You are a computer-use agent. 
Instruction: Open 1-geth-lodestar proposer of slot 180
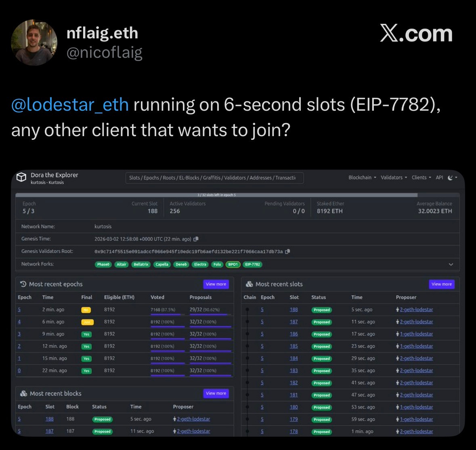point(416,407)
